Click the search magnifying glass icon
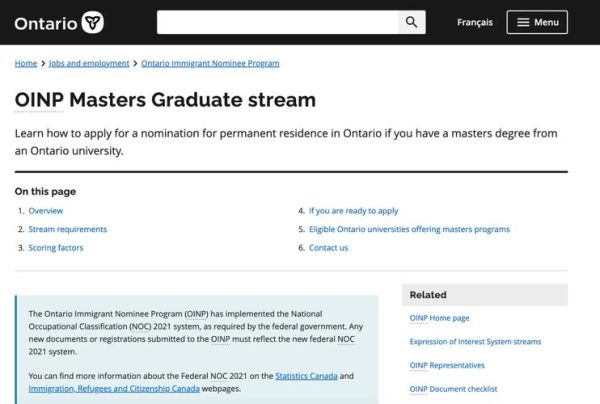The image size is (600, 404). pos(410,22)
